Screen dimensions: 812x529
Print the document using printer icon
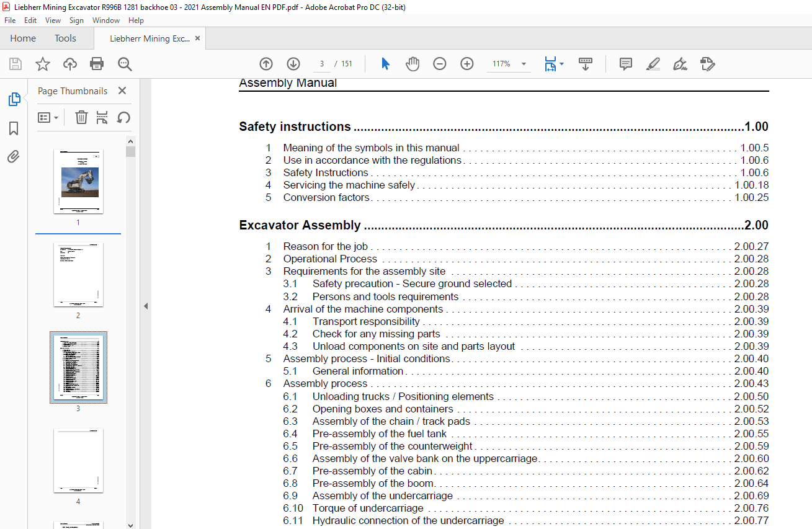(x=97, y=64)
